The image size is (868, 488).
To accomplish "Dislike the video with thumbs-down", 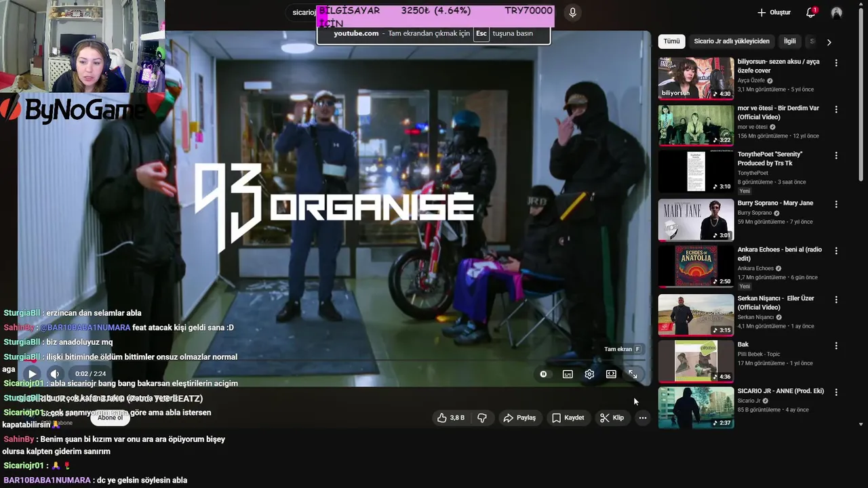I will [x=482, y=418].
